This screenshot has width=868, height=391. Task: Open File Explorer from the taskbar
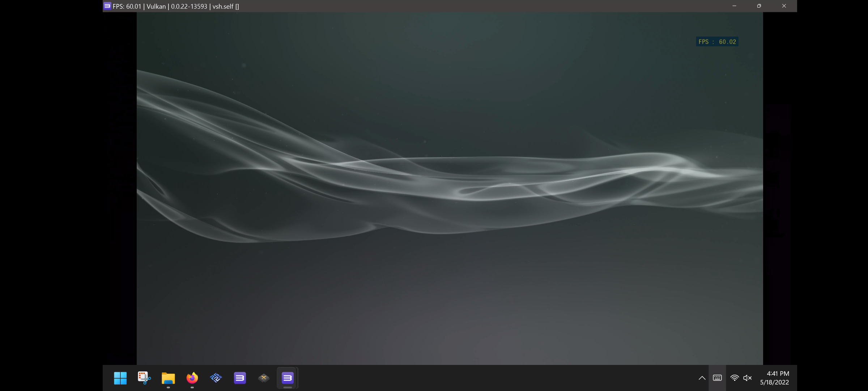[167, 378]
